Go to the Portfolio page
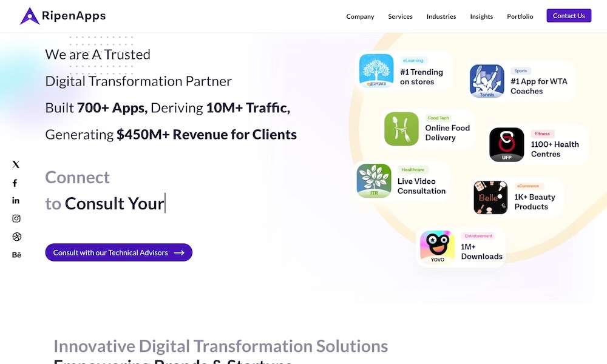The height and width of the screenshot is (364, 607). pos(520,16)
